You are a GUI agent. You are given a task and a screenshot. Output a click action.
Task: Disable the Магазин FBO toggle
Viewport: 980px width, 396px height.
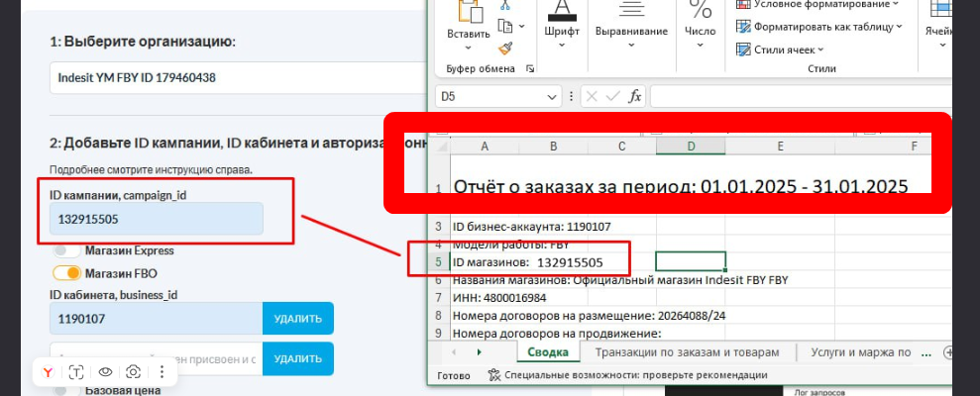66,273
